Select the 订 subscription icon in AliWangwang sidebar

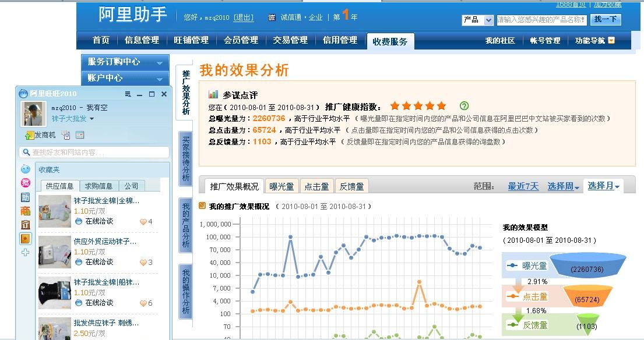(x=26, y=224)
